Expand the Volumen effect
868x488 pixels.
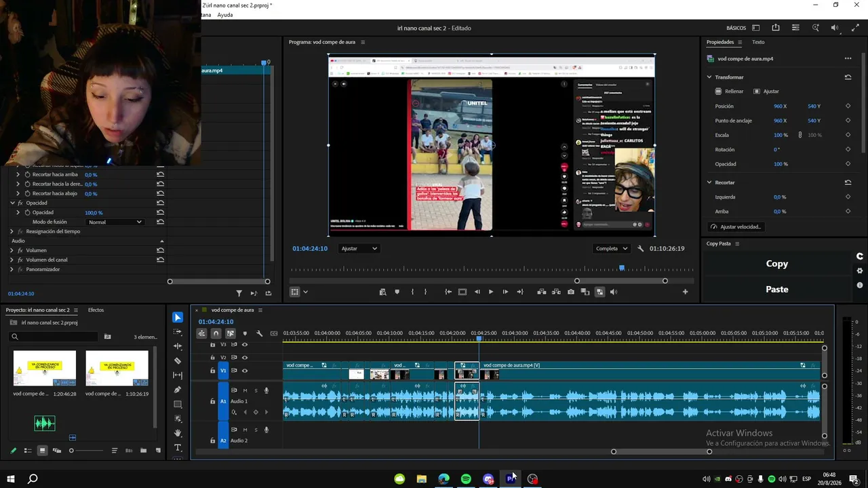(x=12, y=251)
